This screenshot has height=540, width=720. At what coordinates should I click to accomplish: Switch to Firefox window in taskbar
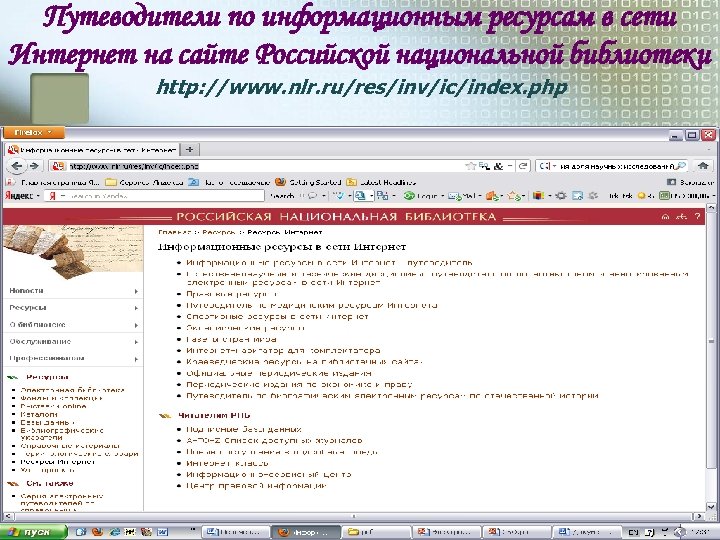tap(306, 532)
